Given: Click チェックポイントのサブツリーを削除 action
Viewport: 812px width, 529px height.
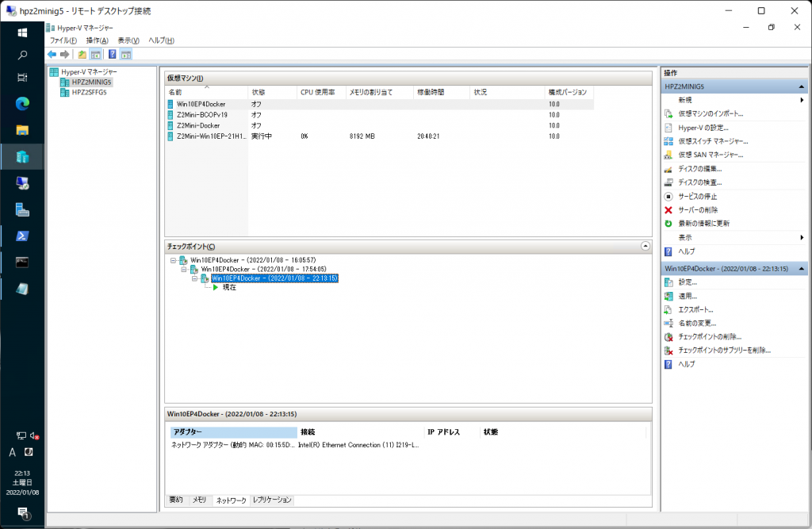Looking at the screenshot, I should click(x=724, y=351).
